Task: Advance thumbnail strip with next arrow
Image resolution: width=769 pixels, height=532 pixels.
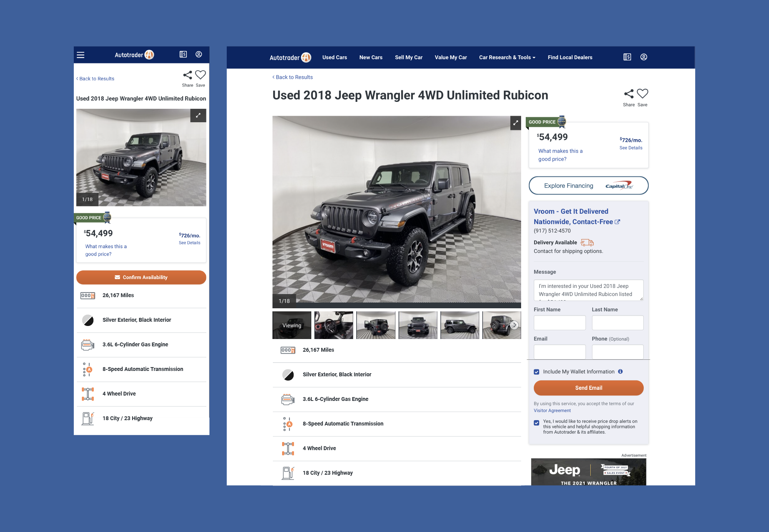Action: click(514, 325)
